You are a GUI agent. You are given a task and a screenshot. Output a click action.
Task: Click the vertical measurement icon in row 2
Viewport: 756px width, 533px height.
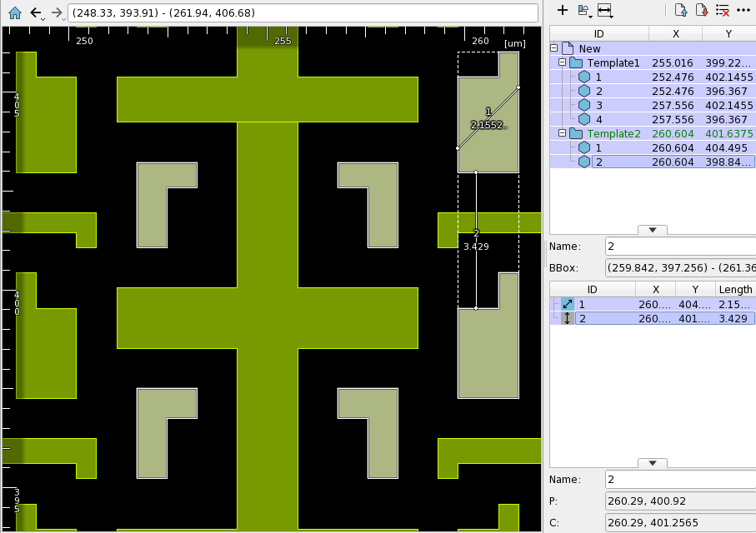pyautogui.click(x=568, y=318)
